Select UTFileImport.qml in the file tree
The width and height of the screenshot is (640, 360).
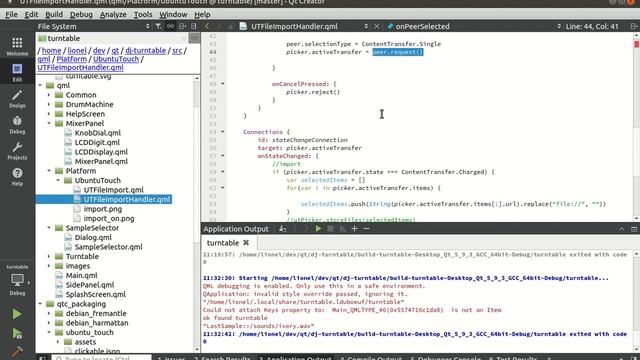click(113, 190)
